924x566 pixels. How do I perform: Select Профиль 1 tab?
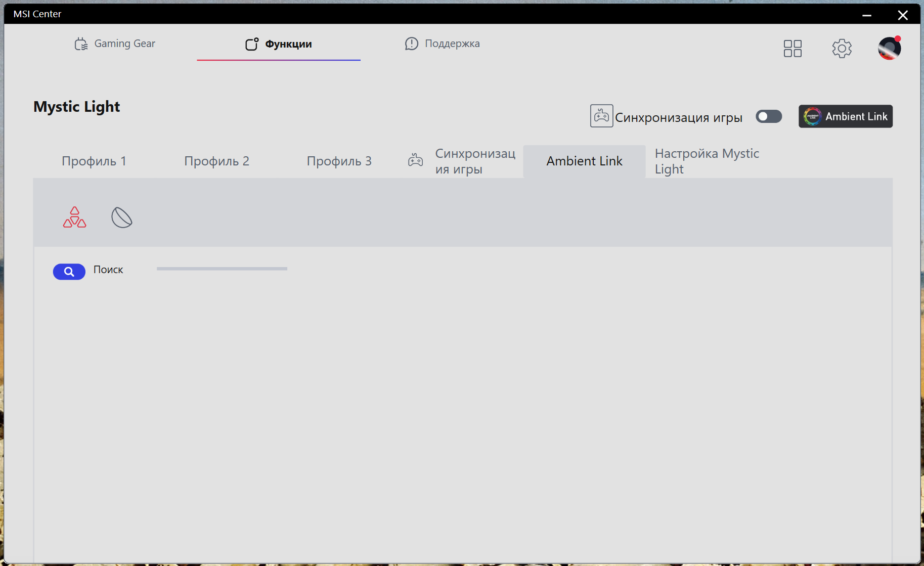click(x=94, y=161)
